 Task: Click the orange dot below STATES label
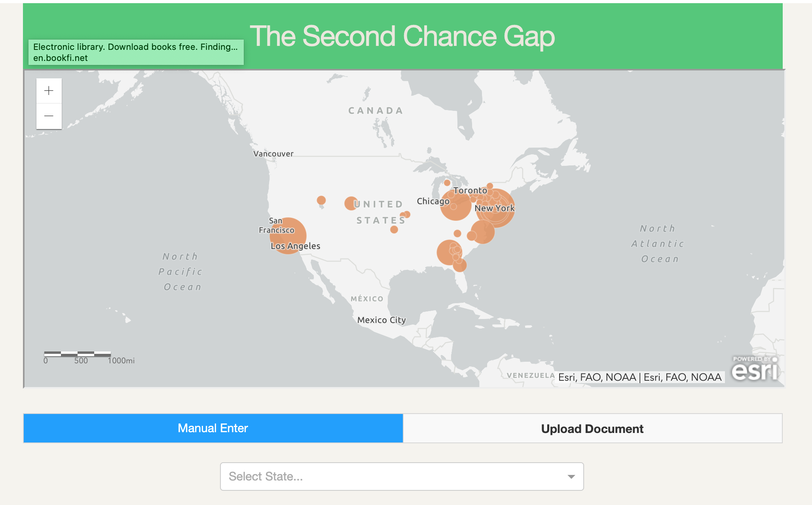(x=394, y=230)
